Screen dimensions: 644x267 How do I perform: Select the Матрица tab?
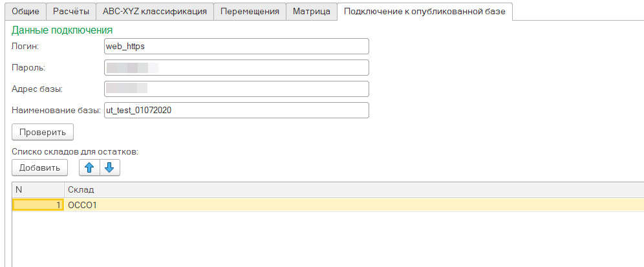coord(311,12)
